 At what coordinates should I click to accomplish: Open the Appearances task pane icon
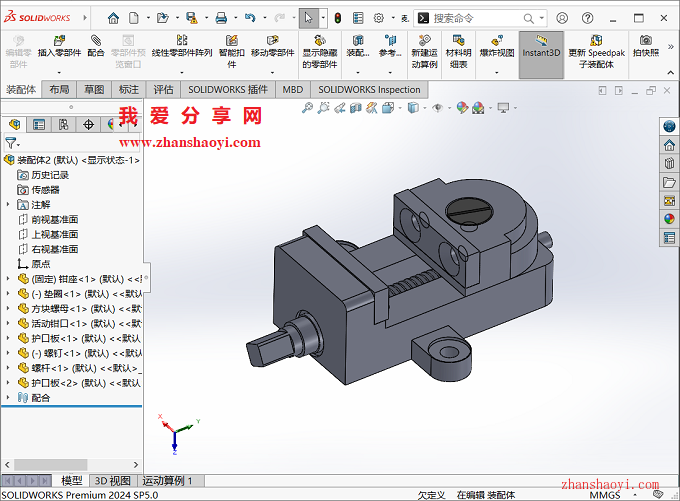(669, 219)
